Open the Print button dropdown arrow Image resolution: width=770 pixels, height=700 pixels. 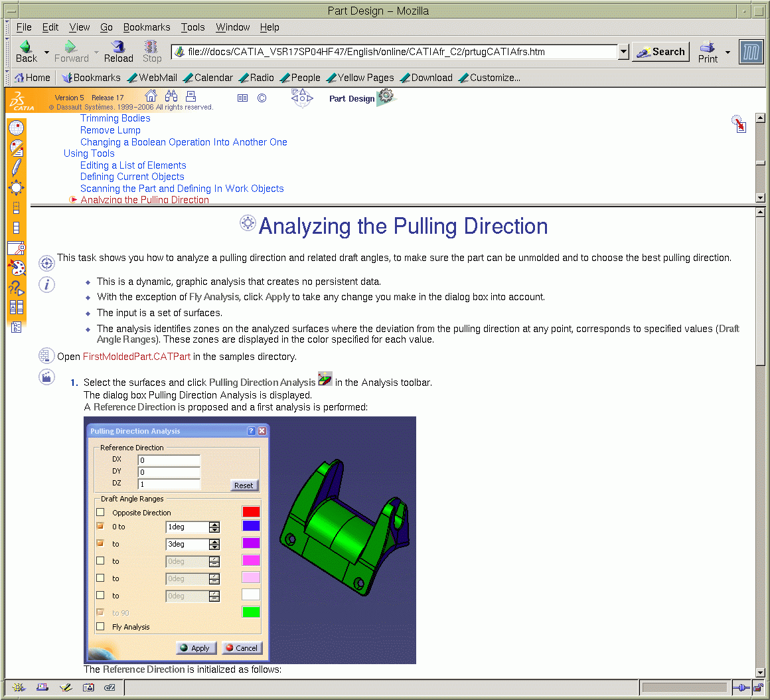(728, 52)
